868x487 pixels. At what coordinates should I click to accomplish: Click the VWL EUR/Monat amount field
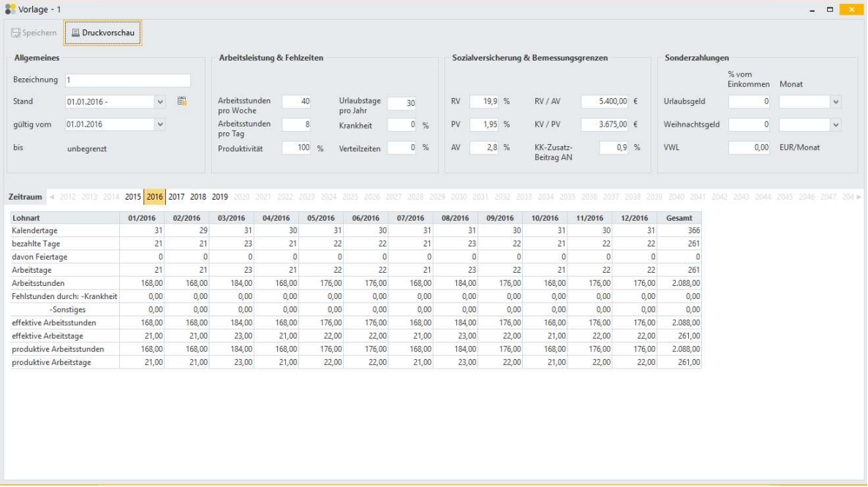click(750, 148)
